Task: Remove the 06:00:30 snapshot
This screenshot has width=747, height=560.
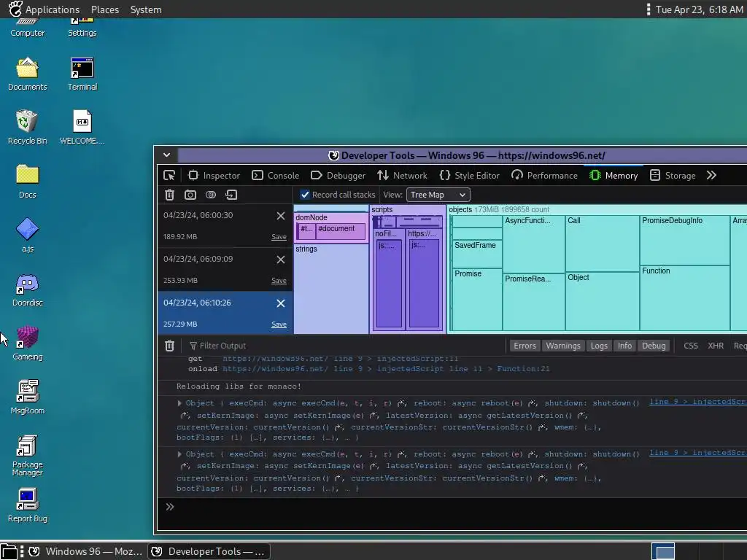Action: tap(281, 216)
